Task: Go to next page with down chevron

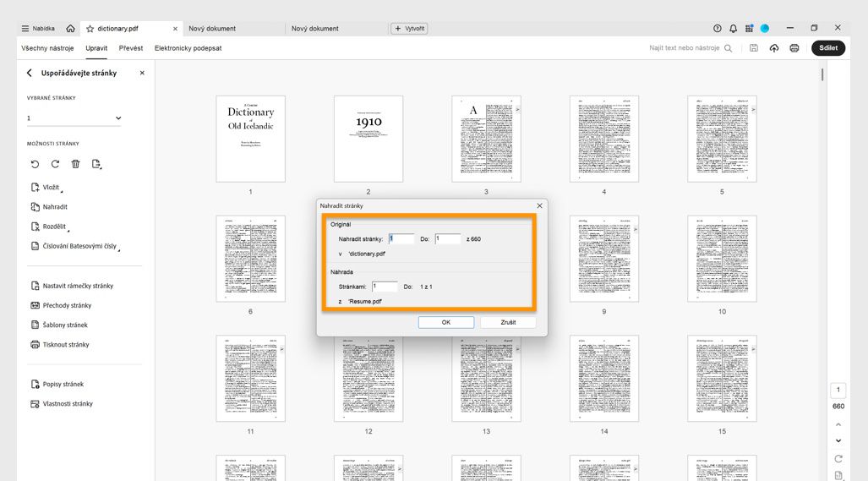Action: click(838, 441)
